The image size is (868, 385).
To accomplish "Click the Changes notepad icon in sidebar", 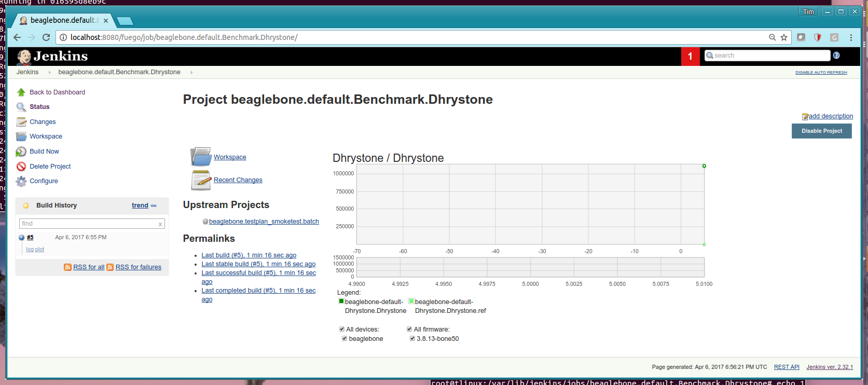I will (21, 122).
